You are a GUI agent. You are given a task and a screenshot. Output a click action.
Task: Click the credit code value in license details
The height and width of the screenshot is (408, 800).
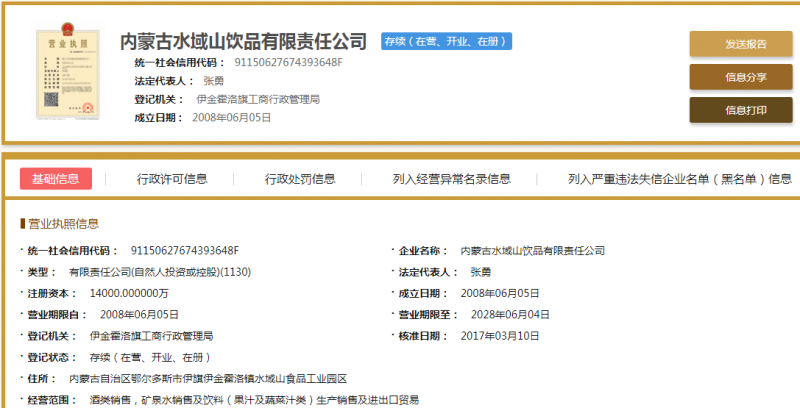tap(185, 250)
